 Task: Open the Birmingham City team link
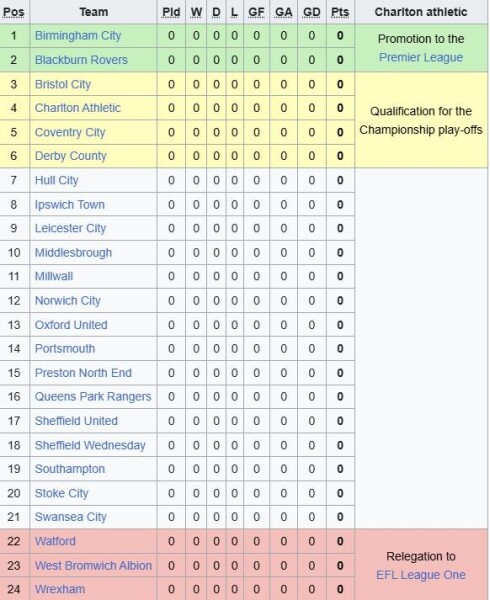click(x=78, y=36)
